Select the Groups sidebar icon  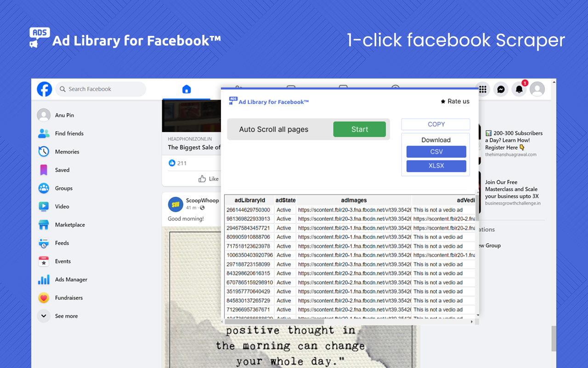point(43,188)
